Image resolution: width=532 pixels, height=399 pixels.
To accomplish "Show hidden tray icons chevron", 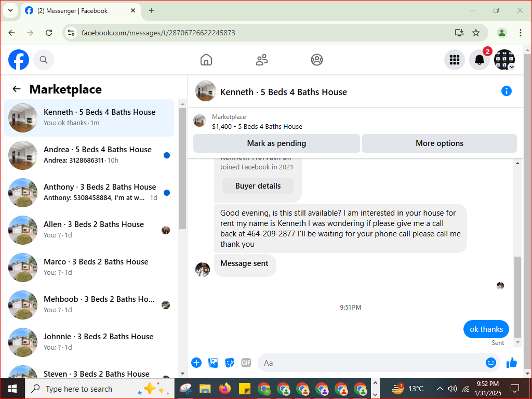I will point(440,389).
